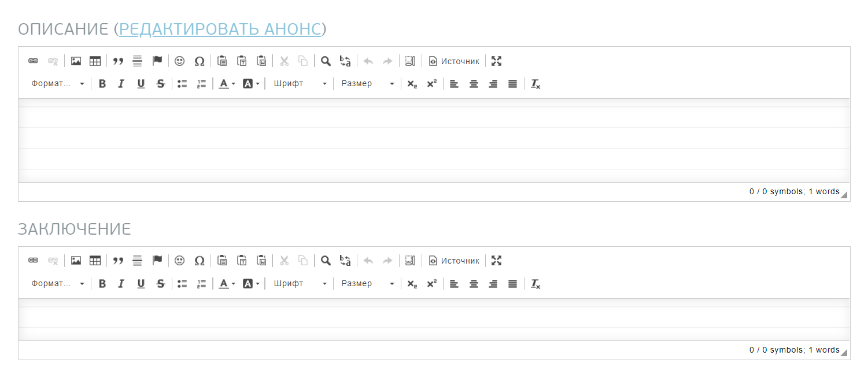
Task: Open the Шрифт dropdown in Заключение editor
Action: [x=300, y=284]
